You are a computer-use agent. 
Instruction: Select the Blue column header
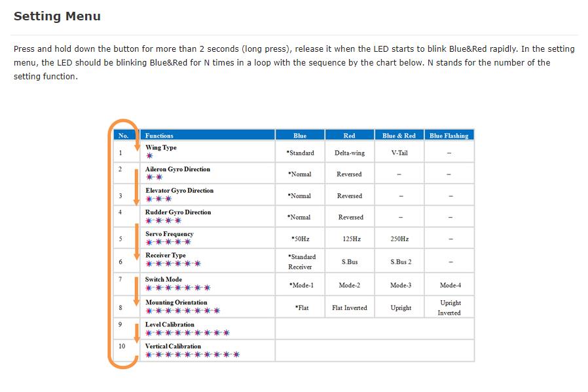(x=300, y=135)
